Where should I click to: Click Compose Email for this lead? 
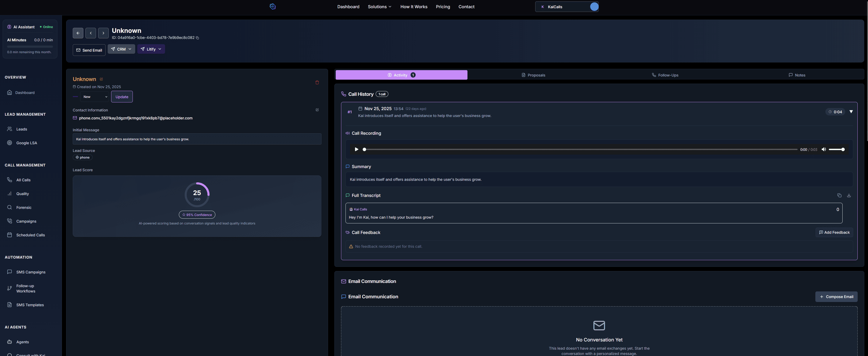(x=836, y=296)
